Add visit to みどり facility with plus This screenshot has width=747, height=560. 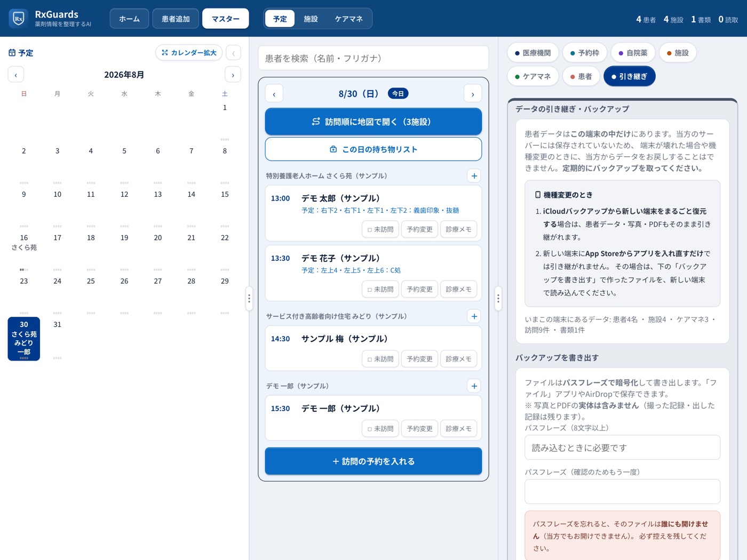(x=474, y=316)
